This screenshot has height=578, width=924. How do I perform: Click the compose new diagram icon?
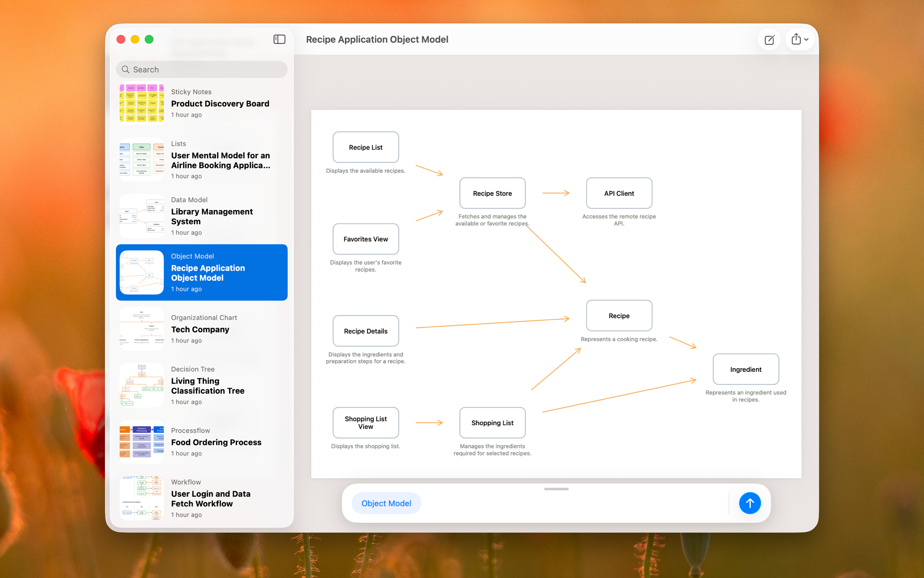[x=769, y=39]
